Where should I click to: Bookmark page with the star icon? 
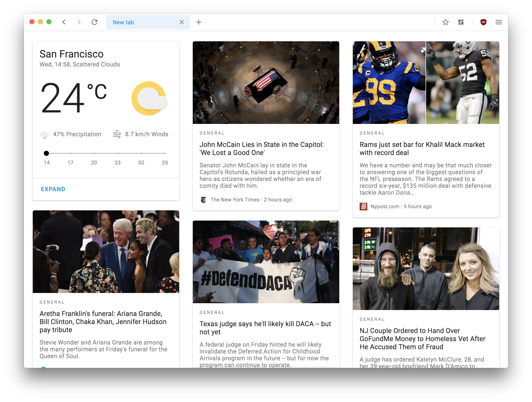click(x=445, y=22)
